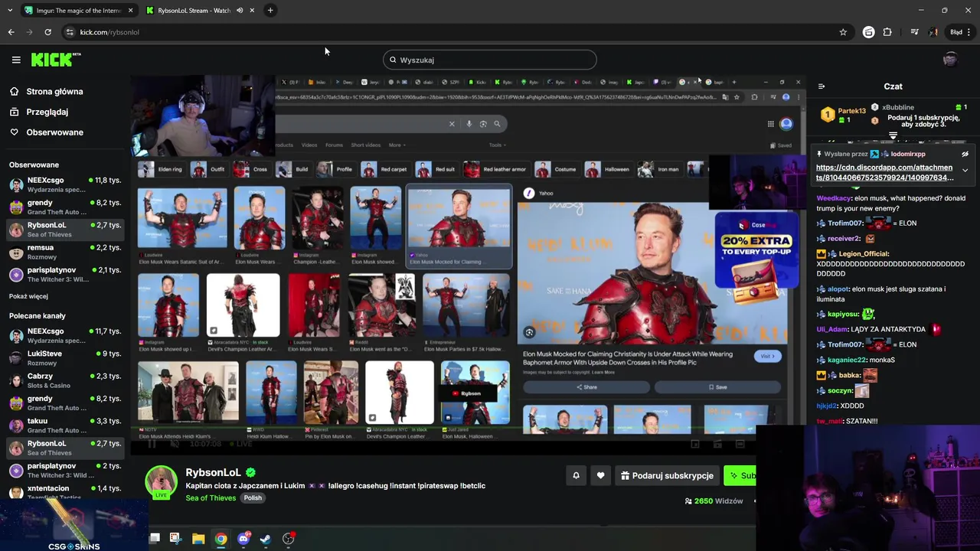Expand the gift leaderboard handle

pos(893,135)
